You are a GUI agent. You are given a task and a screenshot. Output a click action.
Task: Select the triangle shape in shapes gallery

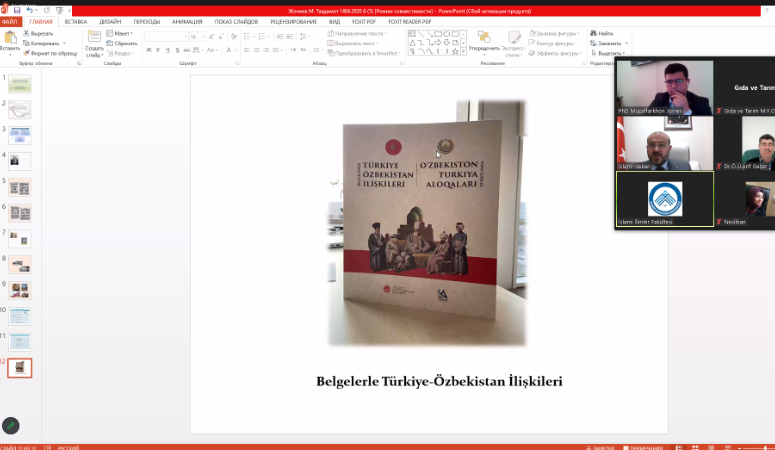pyautogui.click(x=412, y=43)
